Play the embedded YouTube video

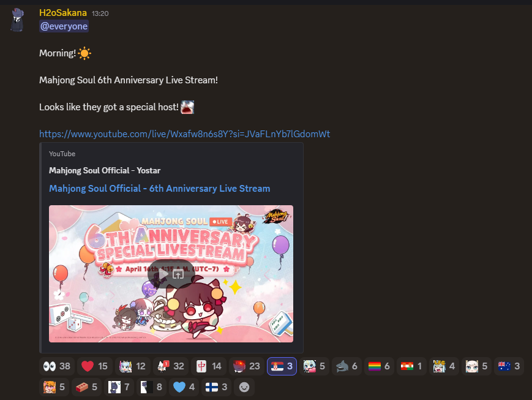[x=164, y=274]
